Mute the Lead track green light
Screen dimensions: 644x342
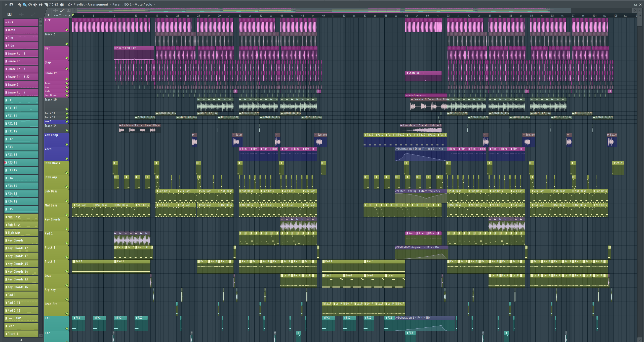tap(67, 285)
